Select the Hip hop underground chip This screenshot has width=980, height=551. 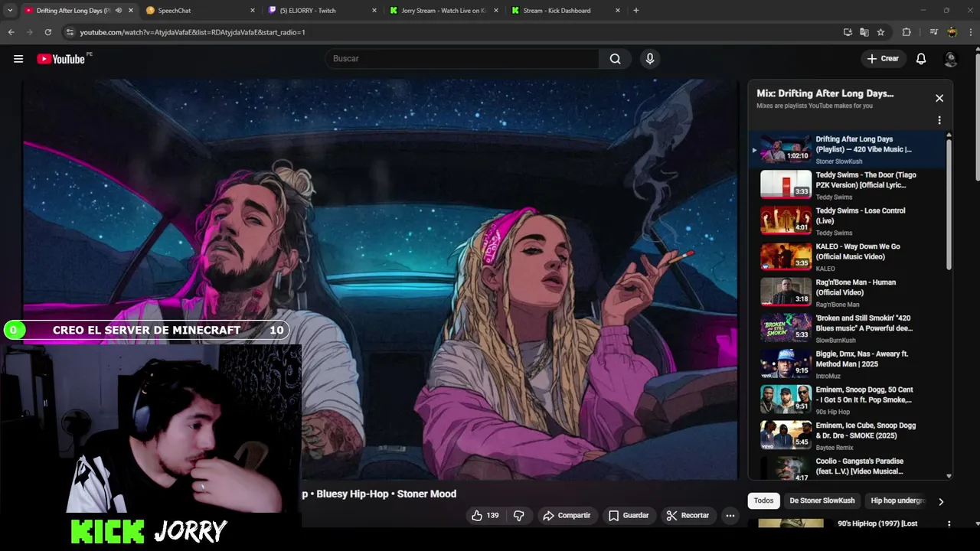[x=898, y=500]
